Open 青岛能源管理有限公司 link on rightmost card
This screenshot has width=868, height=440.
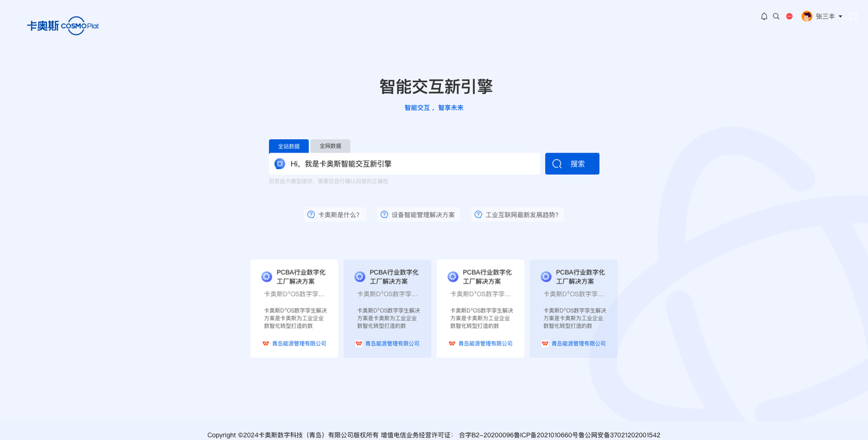578,343
